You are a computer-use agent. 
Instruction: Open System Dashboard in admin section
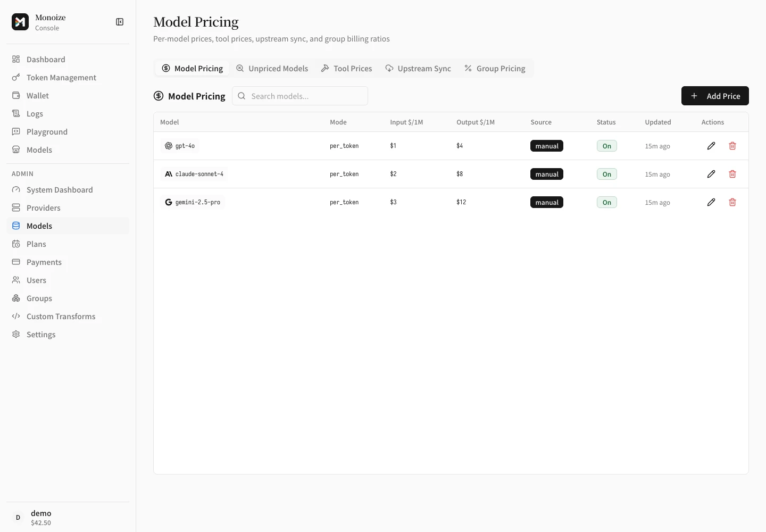[x=68, y=190]
